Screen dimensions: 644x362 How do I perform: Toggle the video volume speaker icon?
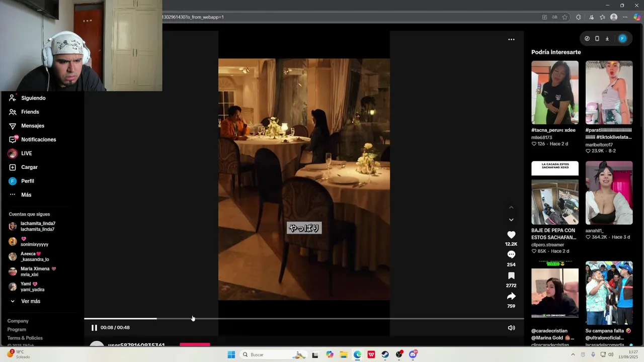point(511,328)
